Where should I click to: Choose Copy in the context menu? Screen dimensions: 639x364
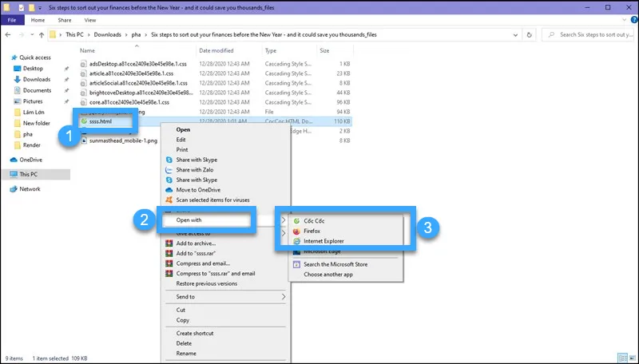[183, 320]
